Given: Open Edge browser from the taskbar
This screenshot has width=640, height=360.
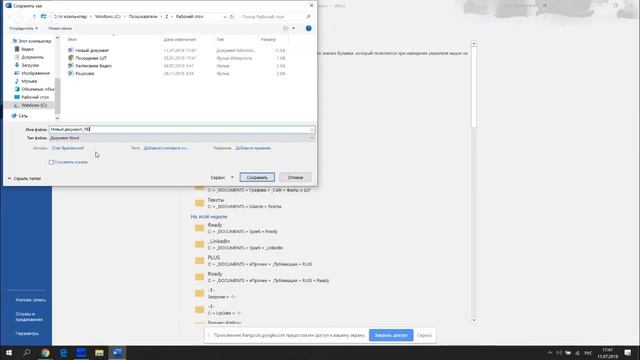Looking at the screenshot, I should pyautogui.click(x=63, y=353).
